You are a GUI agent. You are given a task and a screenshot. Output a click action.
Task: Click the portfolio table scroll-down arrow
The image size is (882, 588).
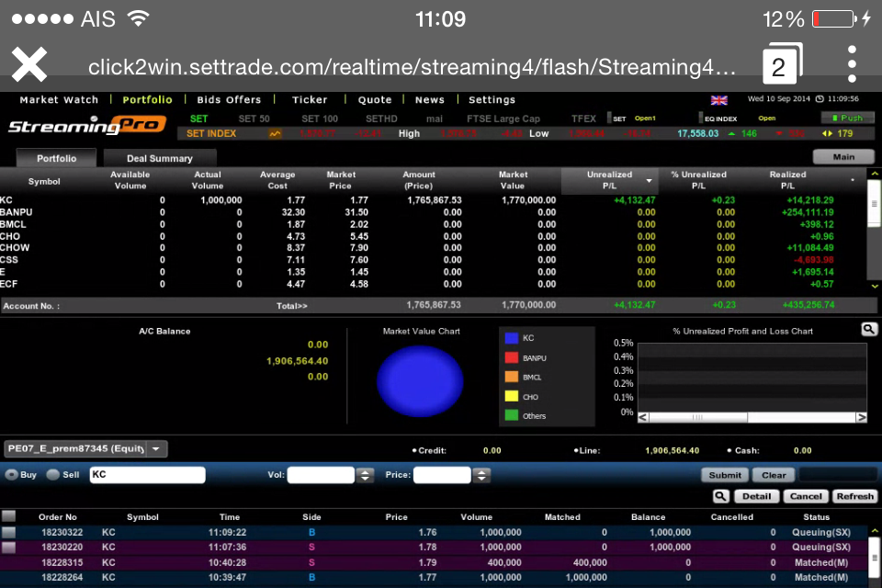pos(875,287)
